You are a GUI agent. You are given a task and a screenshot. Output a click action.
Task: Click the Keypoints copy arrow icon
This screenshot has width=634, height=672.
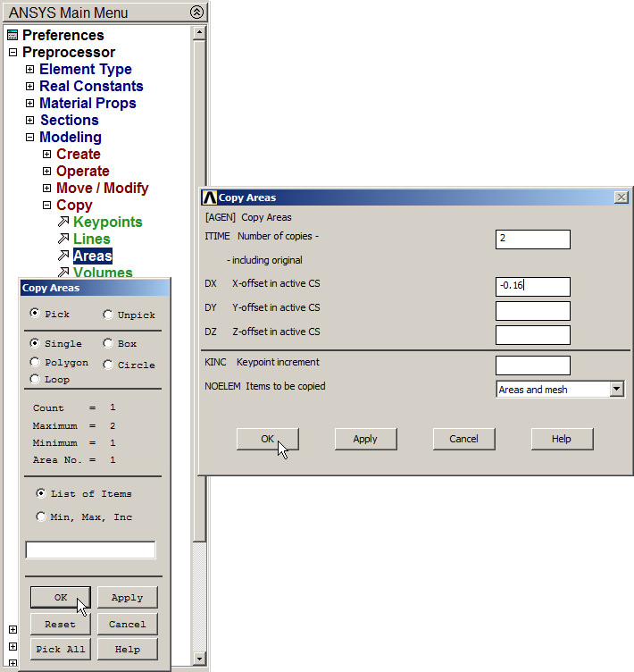[63, 223]
